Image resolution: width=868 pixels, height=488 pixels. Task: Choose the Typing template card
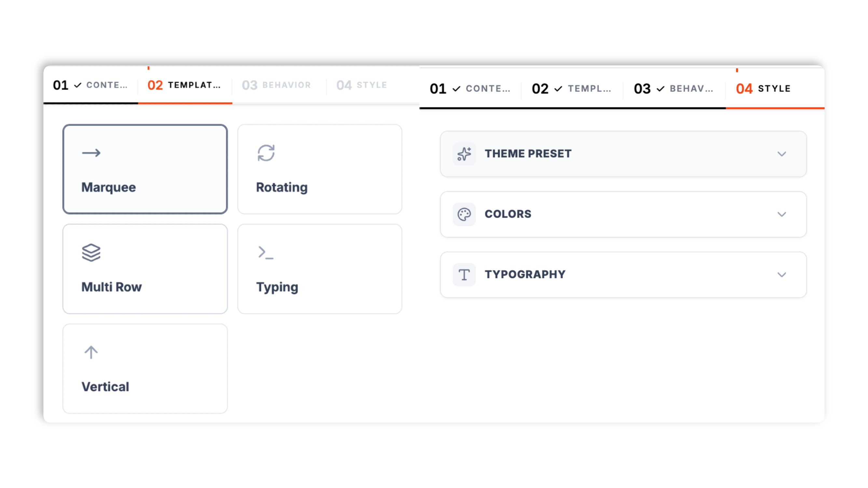click(x=320, y=269)
